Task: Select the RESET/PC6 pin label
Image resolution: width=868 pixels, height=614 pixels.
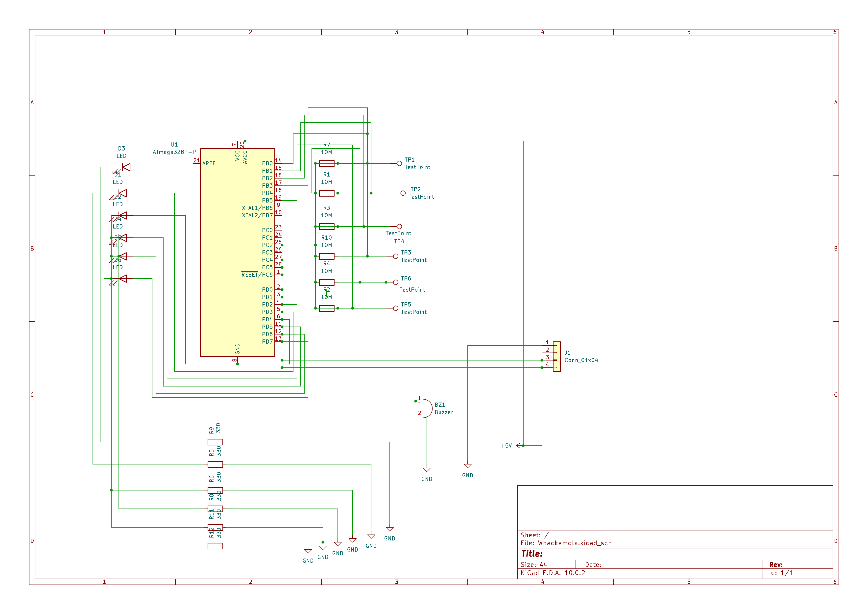Action: pos(257,275)
